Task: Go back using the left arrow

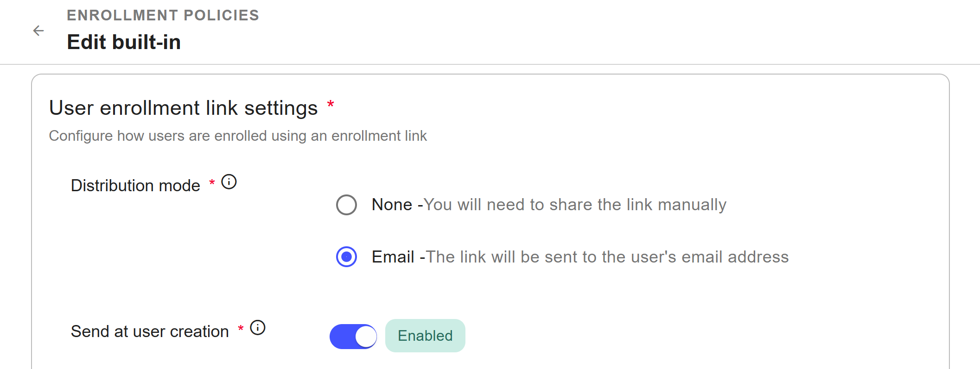Action: pos(38,31)
